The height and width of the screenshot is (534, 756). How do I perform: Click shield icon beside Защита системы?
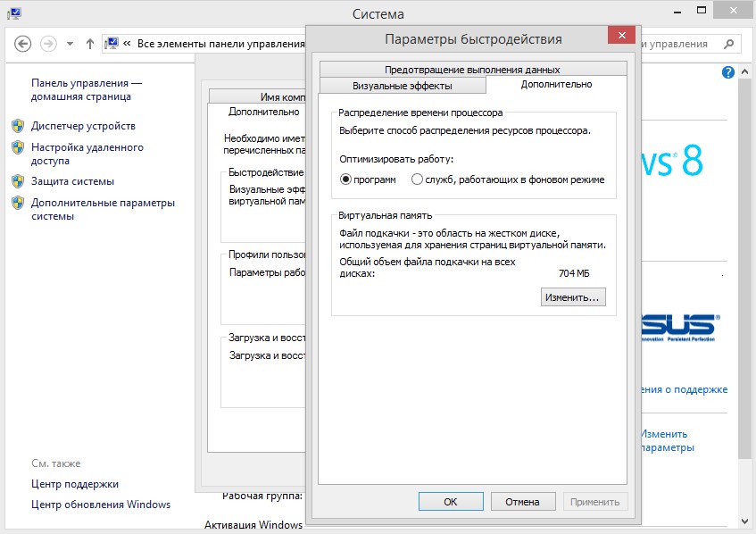click(x=18, y=181)
